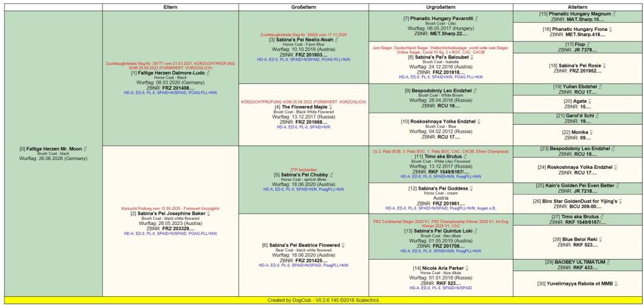644x305 pixels.
Task: Click ZBNR RKF 433 under BAOBEY ULTIMATUM
Action: click(579, 268)
